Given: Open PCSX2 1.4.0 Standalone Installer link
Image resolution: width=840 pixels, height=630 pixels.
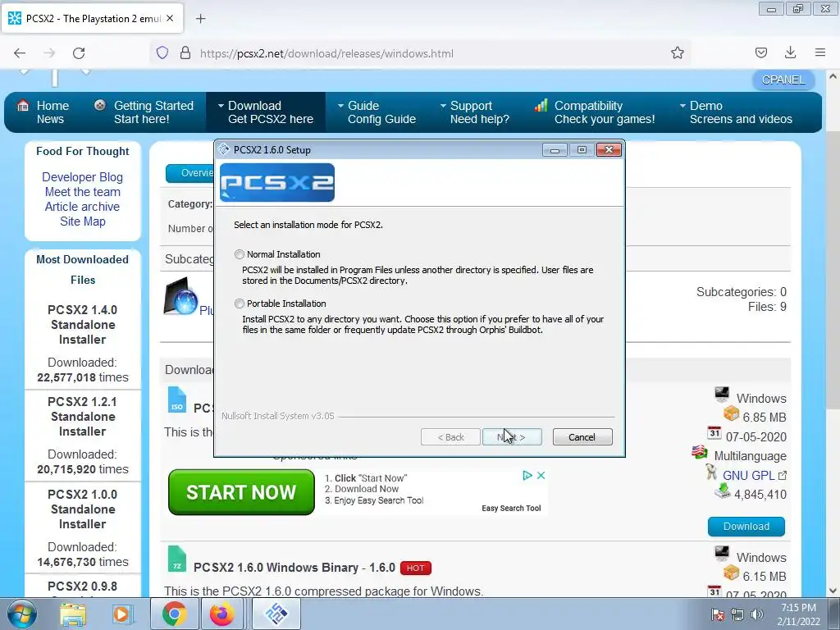Looking at the screenshot, I should 83,325.
